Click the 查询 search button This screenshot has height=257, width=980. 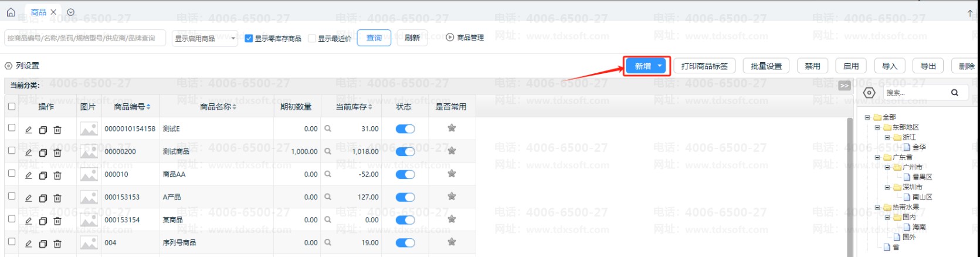tap(374, 38)
